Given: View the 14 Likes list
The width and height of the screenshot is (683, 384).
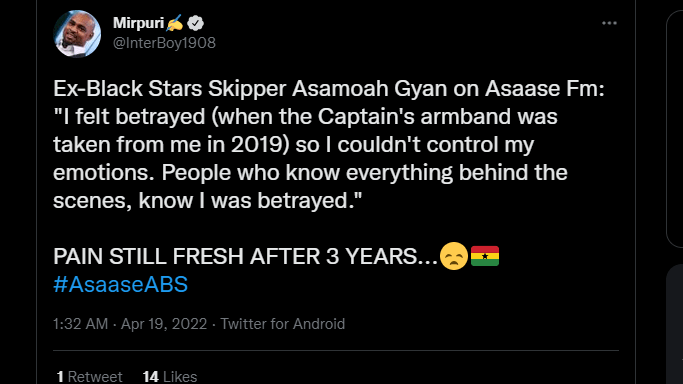Looking at the screenshot, I should click(x=170, y=377).
